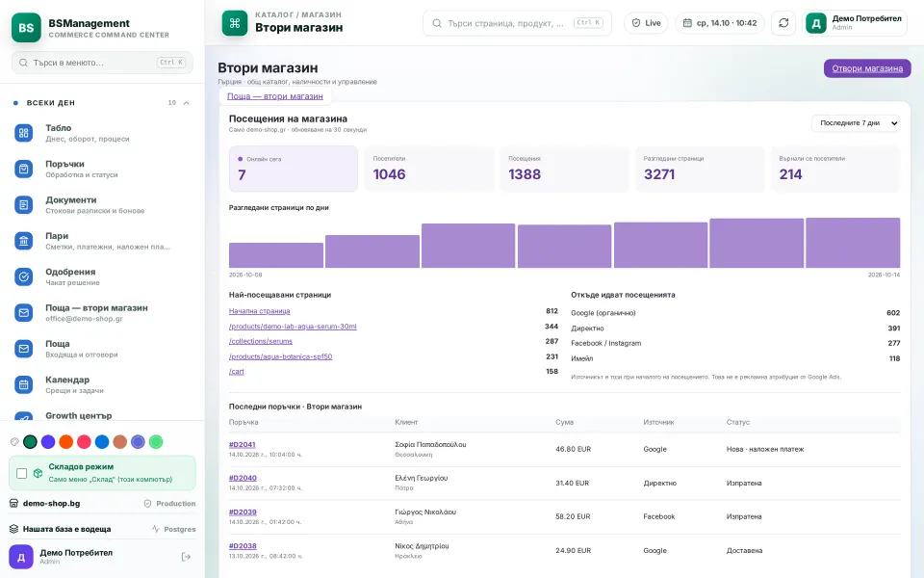Focus the Търси в менюто search field

(102, 63)
